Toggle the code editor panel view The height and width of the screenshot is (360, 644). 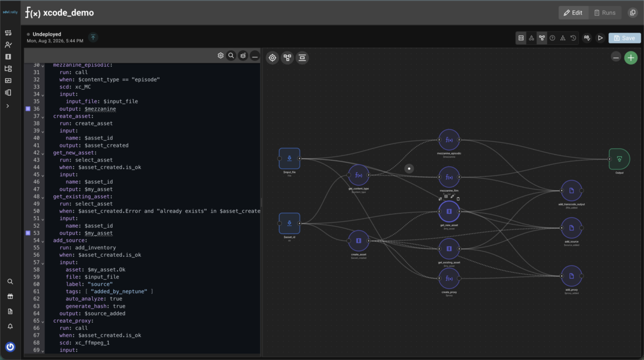point(521,38)
